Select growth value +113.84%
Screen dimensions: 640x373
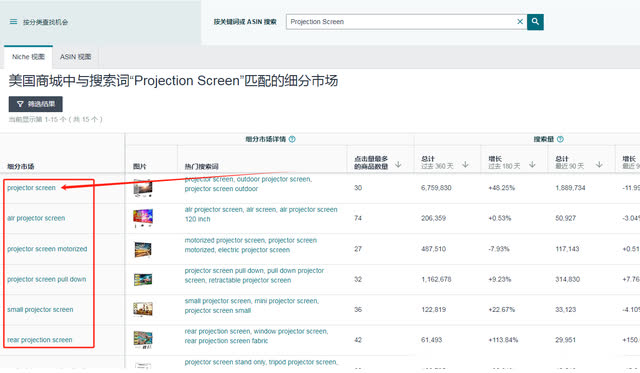click(x=503, y=340)
